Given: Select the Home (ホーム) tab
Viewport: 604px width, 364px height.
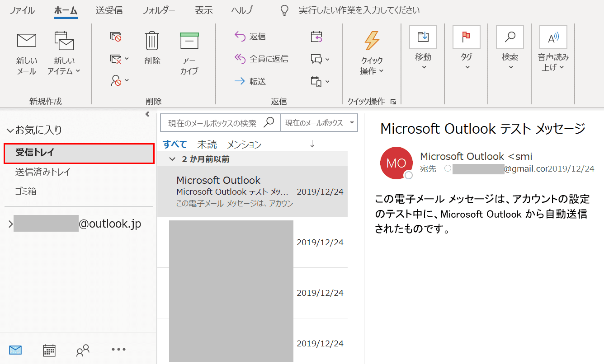Looking at the screenshot, I should (x=66, y=10).
